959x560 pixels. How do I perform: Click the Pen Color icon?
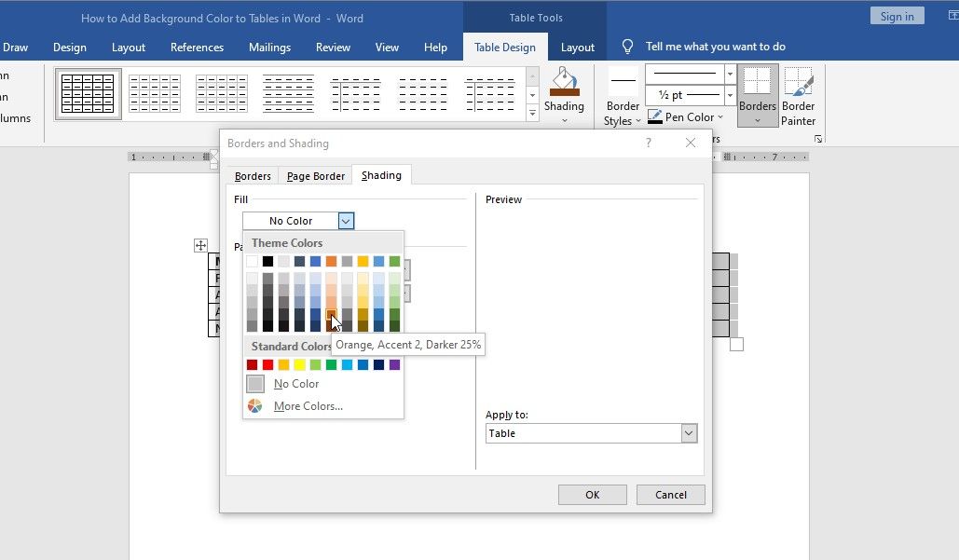(655, 117)
